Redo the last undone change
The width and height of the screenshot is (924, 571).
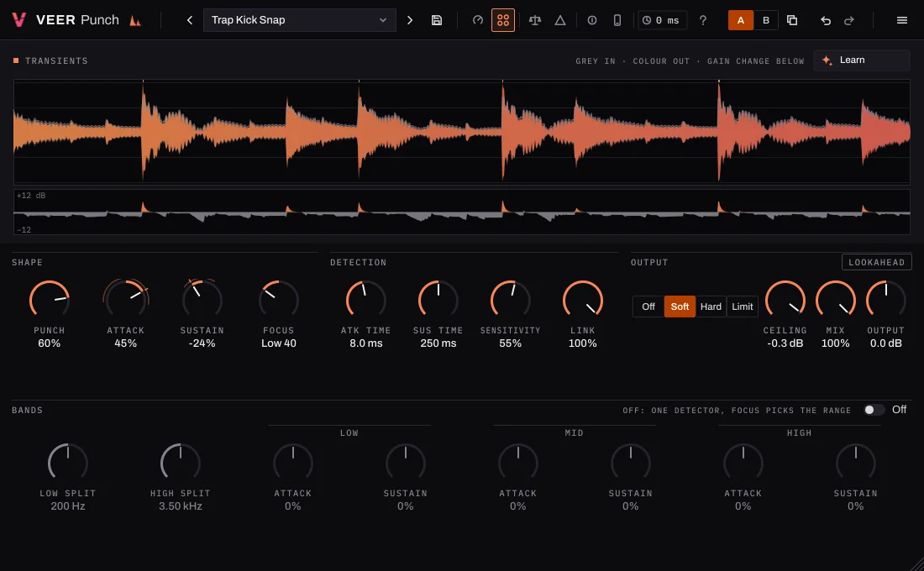point(849,20)
